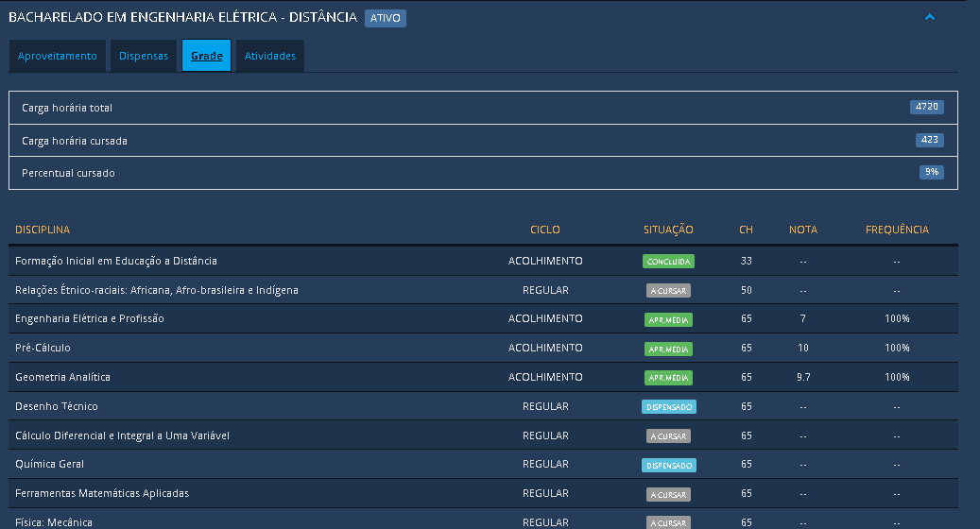Click the NOTA column header
980x529 pixels.
click(x=803, y=230)
